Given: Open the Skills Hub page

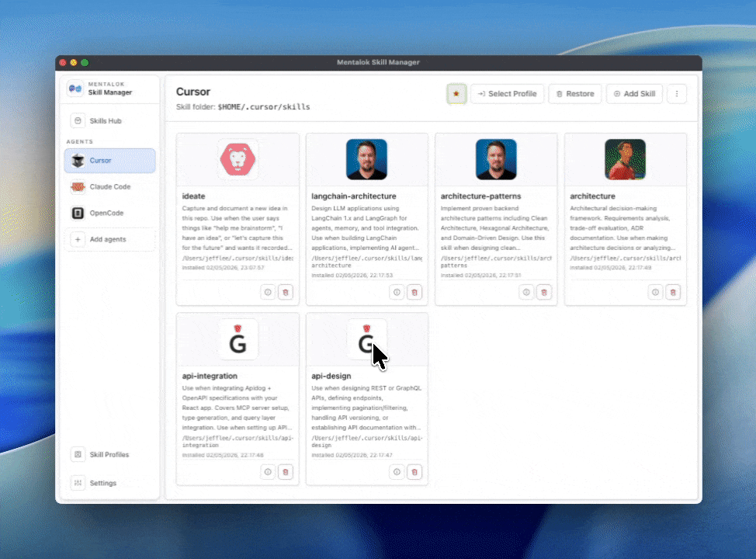Looking at the screenshot, I should coord(109,120).
